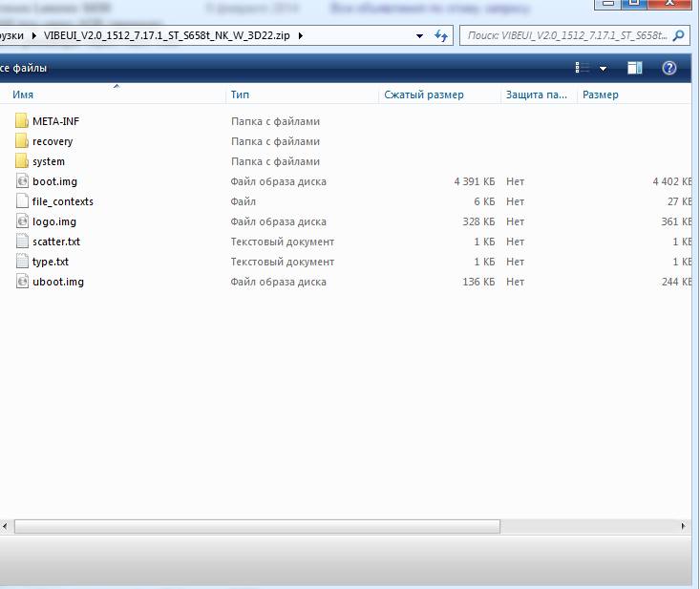
Task: Click the Файл type cell for file_contexts
Action: coord(243,201)
